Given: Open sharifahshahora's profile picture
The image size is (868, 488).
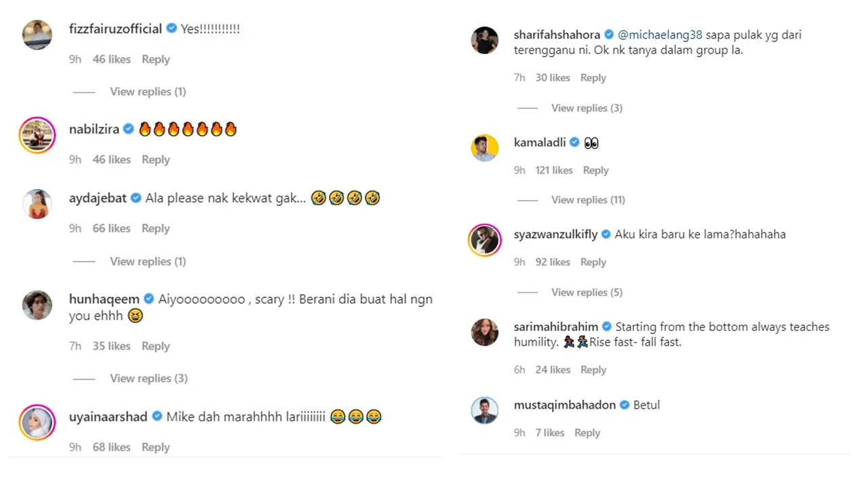Looking at the screenshot, I should tap(485, 41).
